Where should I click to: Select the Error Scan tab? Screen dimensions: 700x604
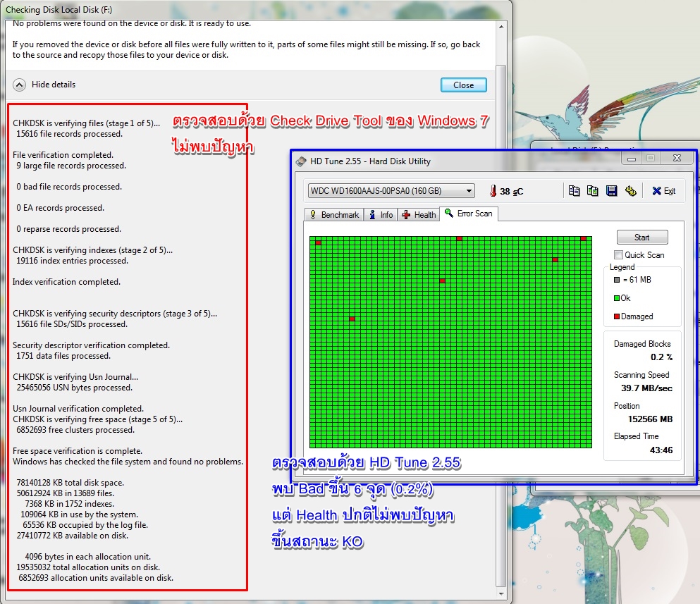coord(469,214)
